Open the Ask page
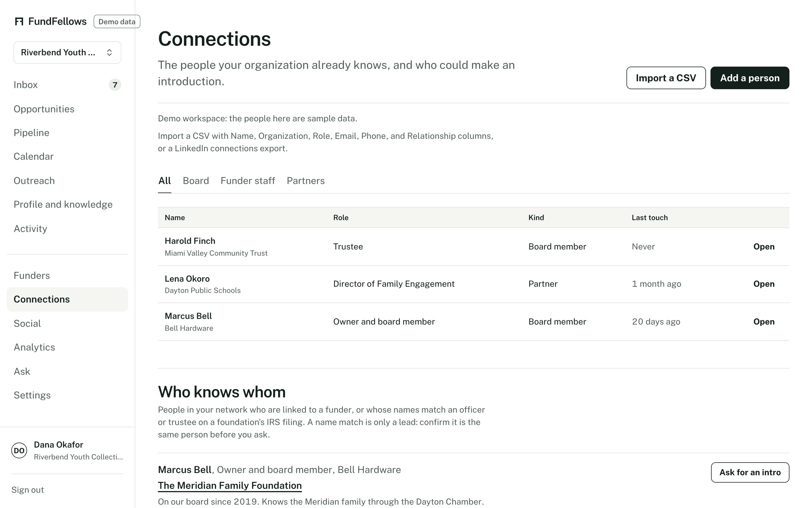 coord(67,371)
